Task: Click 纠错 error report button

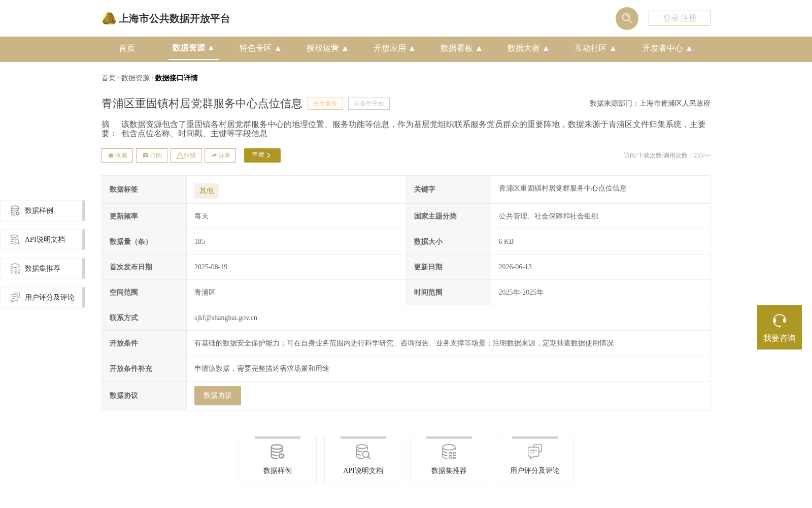Action: [186, 155]
